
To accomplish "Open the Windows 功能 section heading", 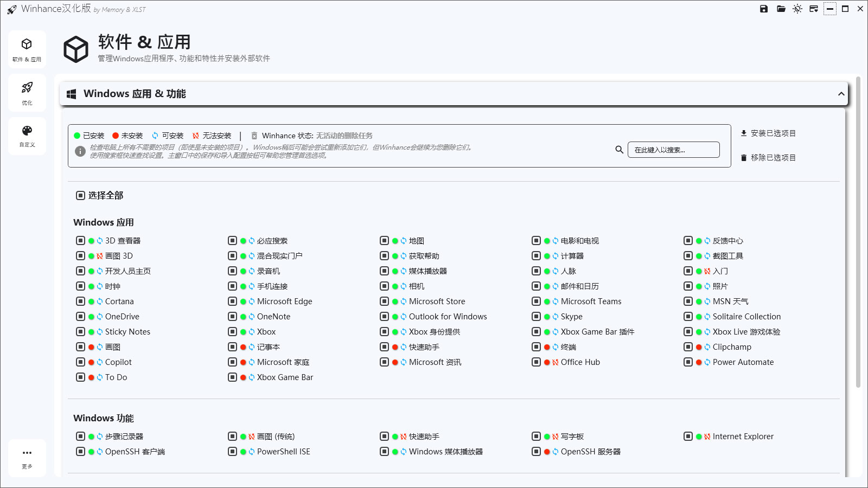I will click(104, 418).
